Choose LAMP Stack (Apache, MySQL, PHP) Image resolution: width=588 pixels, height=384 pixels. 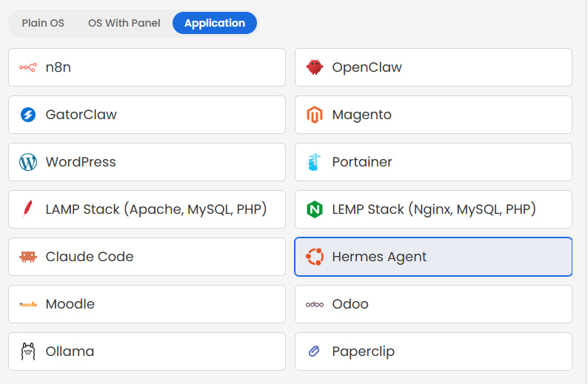[147, 209]
